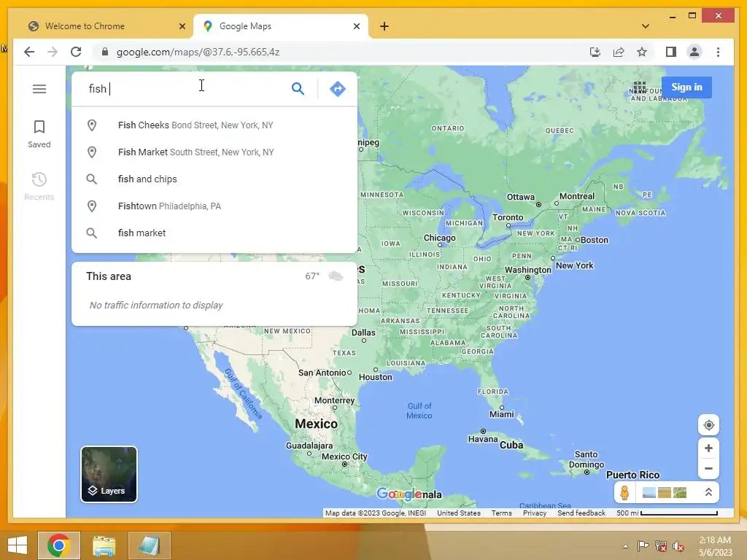Open the Google Maps hamburger menu
Screen dimensions: 747x560
39,88
